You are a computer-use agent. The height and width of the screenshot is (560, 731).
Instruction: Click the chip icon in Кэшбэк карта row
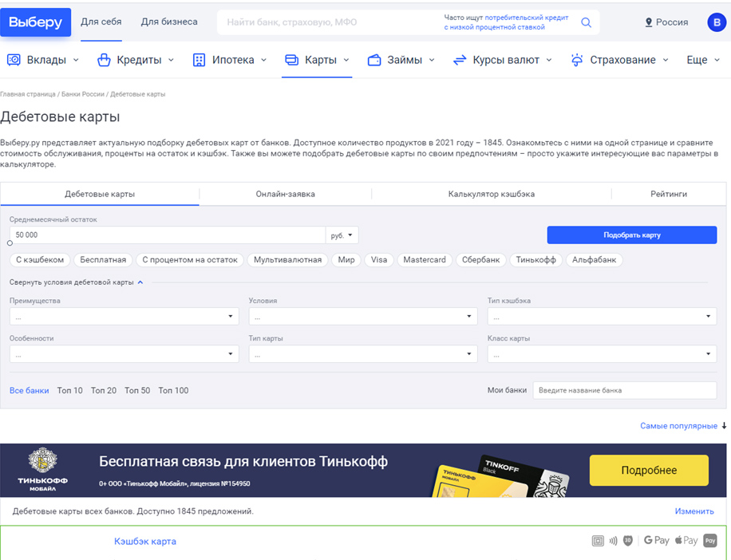pos(598,540)
